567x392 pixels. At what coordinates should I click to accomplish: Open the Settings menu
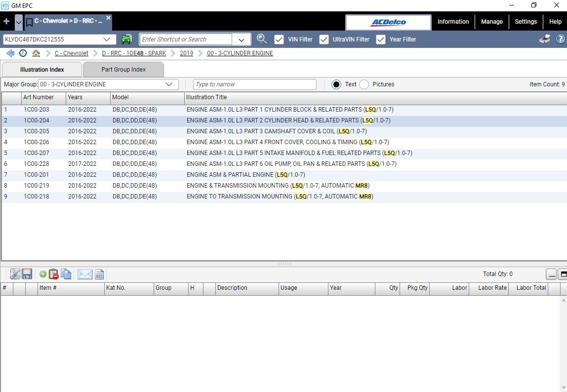tap(526, 22)
